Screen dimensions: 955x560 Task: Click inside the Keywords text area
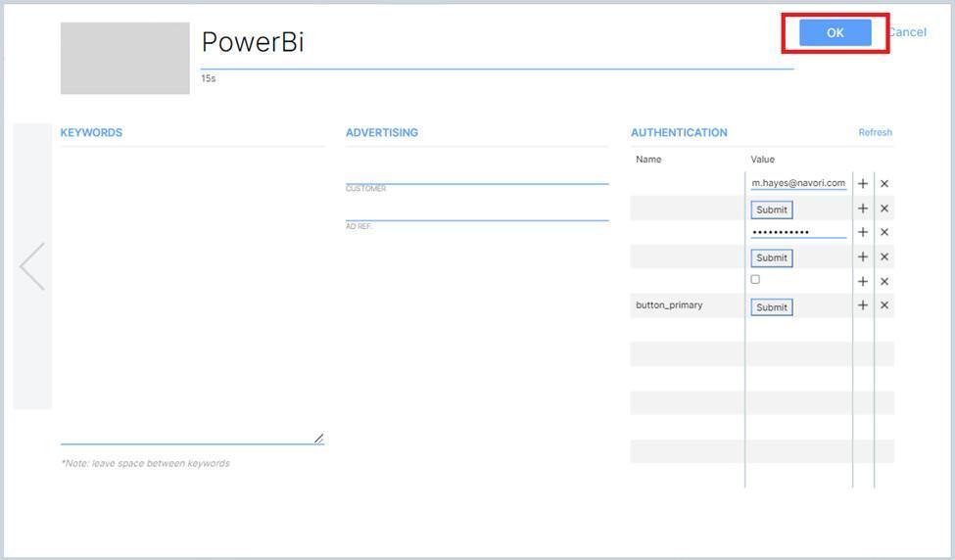192,297
